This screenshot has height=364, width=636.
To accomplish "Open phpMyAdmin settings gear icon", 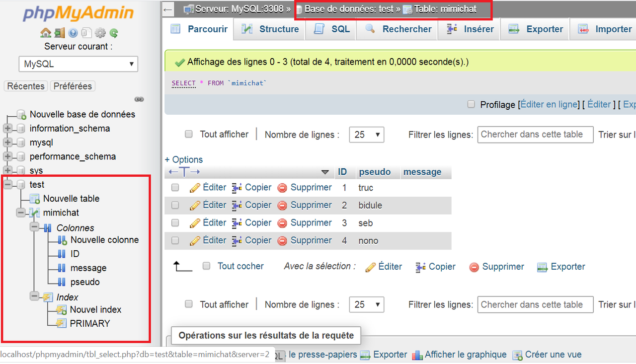I will click(100, 32).
